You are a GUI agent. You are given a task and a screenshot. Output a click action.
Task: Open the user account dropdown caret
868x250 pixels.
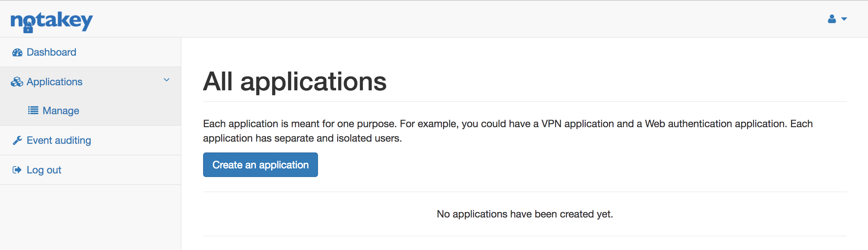(844, 19)
